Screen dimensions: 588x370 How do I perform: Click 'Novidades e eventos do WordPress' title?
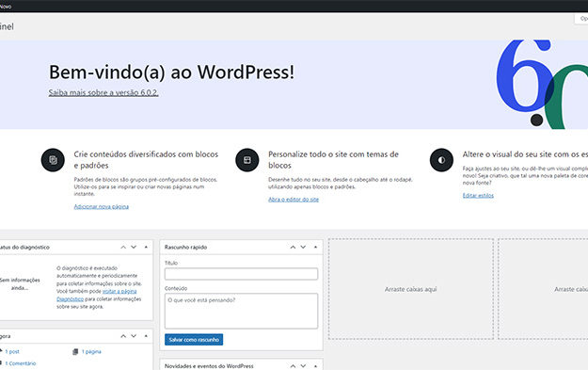point(209,366)
